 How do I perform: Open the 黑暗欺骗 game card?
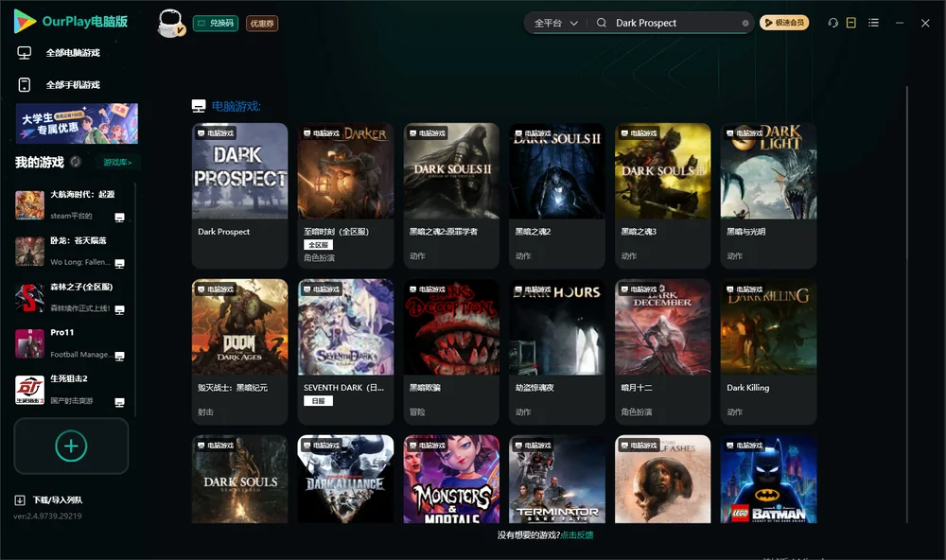pyautogui.click(x=451, y=352)
